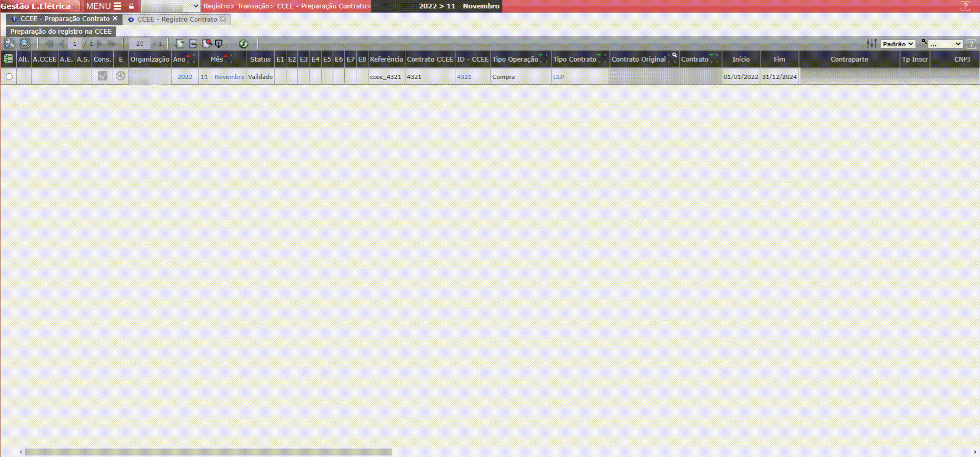Click the CLP contract type link
The height and width of the screenshot is (457, 980).
pyautogui.click(x=558, y=77)
